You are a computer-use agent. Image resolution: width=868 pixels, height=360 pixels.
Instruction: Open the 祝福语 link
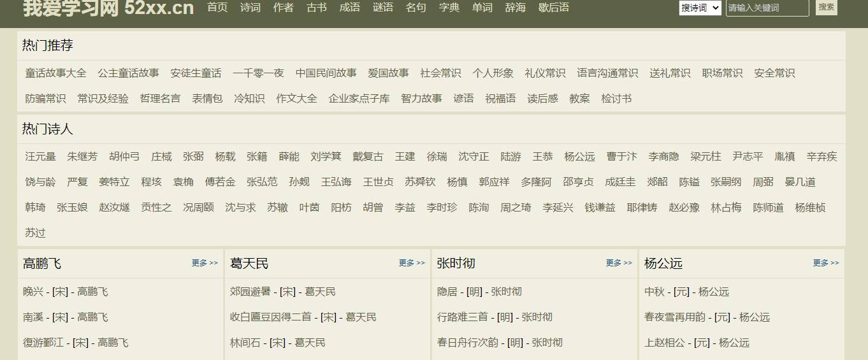pyautogui.click(x=501, y=99)
